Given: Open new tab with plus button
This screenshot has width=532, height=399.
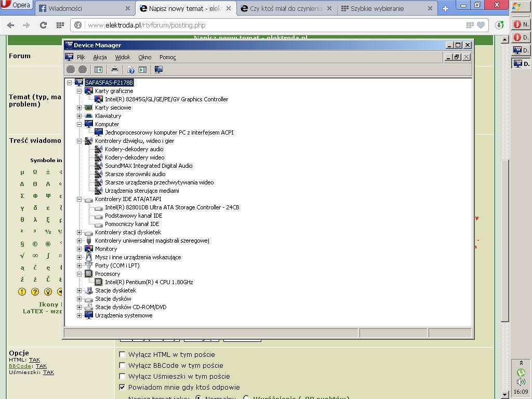Looking at the screenshot, I should click(445, 8).
